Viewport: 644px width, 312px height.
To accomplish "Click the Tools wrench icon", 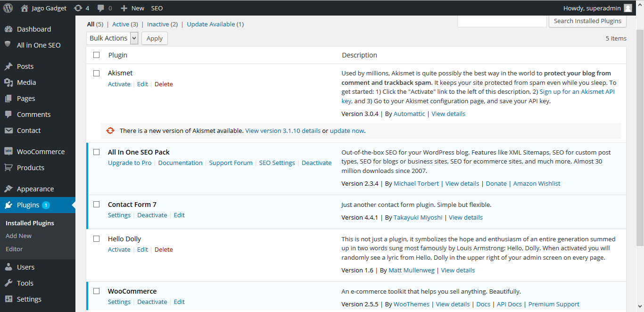I will tap(8, 283).
